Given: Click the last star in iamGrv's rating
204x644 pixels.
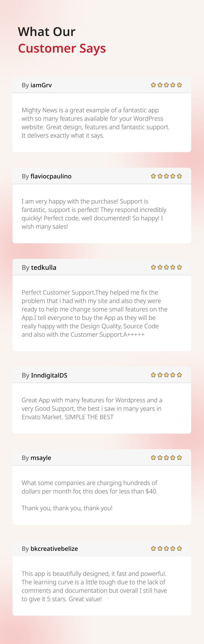Looking at the screenshot, I should 179,85.
